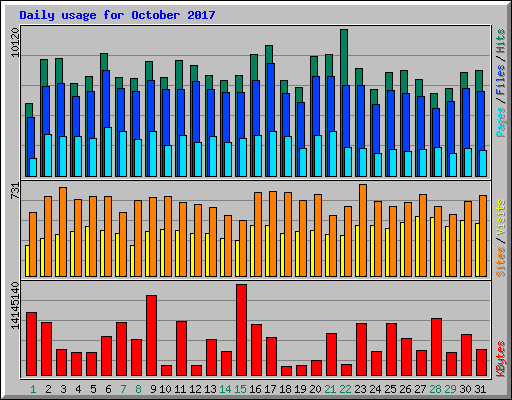The height and width of the screenshot is (400, 512).
Task: Click the green Hits bar for day 6
Action: (x=104, y=61)
